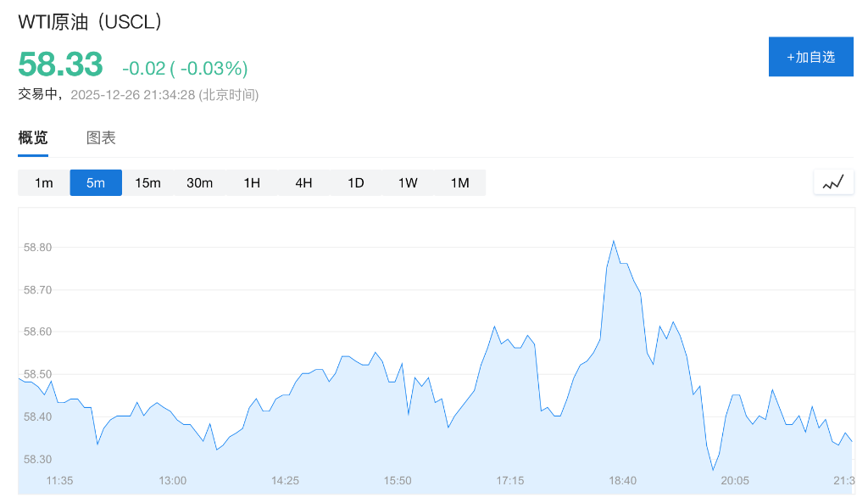Screen dimensions: 868x503
Task: Click the chart's highest price peak
Action: (x=613, y=242)
